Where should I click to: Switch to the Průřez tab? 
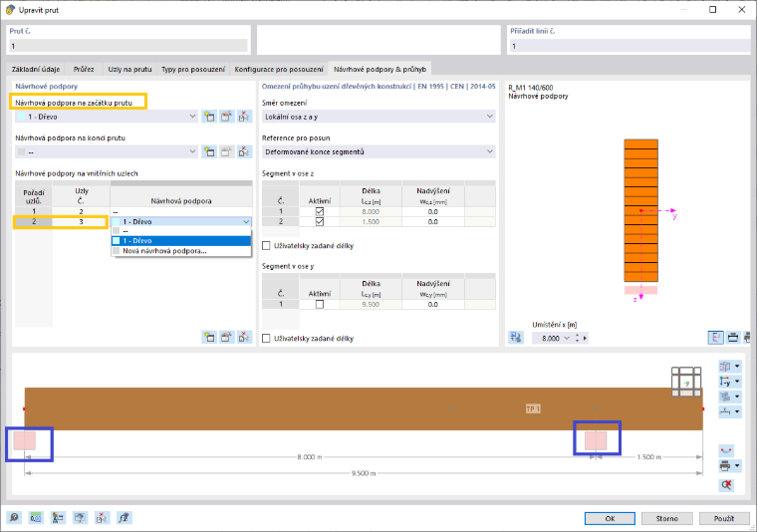pos(84,69)
